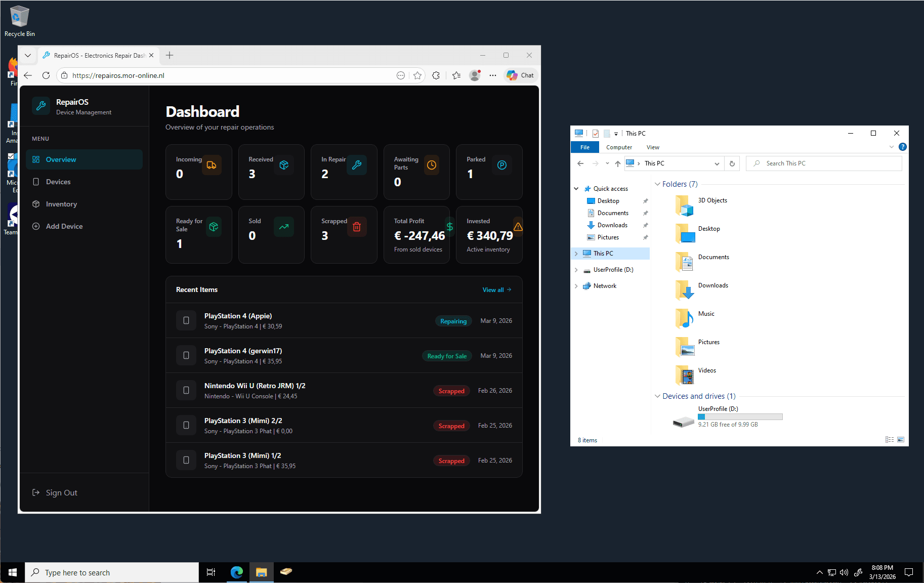924x583 pixels.
Task: Click the Add Device plus icon
Action: (35, 226)
